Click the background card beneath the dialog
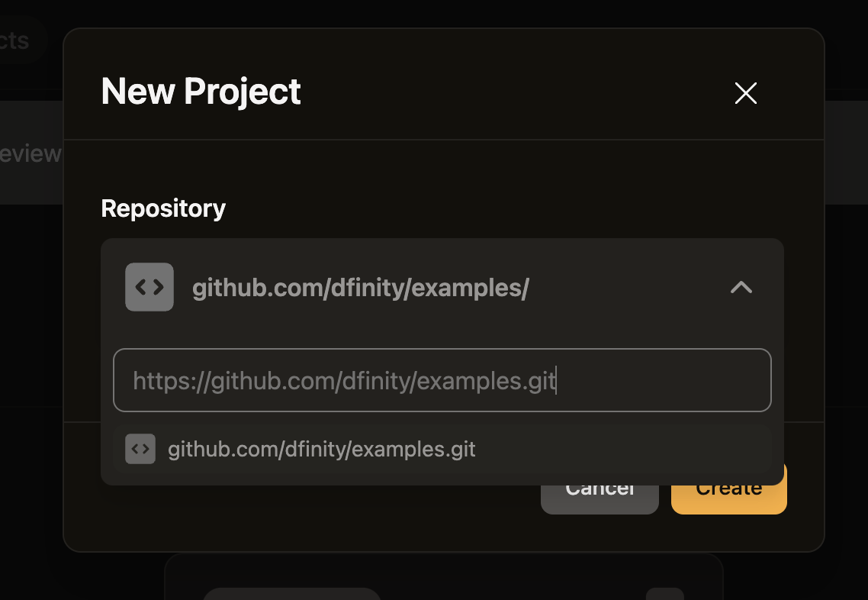The image size is (868, 600). point(444,576)
